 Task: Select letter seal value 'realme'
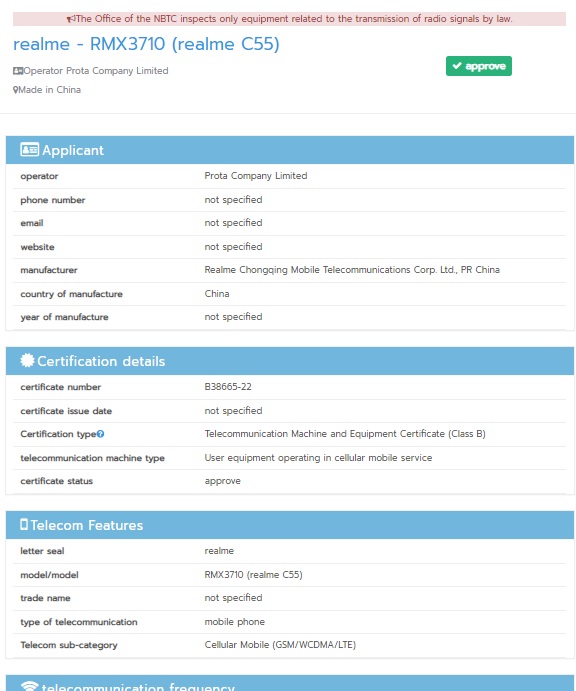[x=219, y=551]
